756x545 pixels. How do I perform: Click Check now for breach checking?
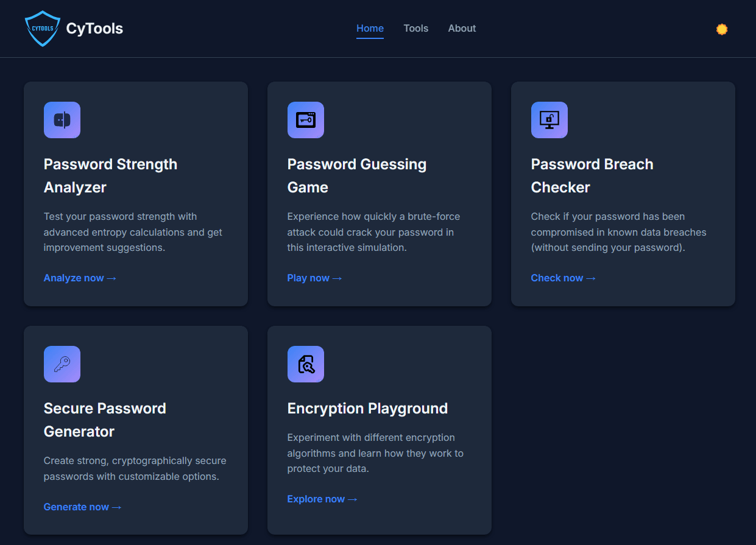click(563, 278)
